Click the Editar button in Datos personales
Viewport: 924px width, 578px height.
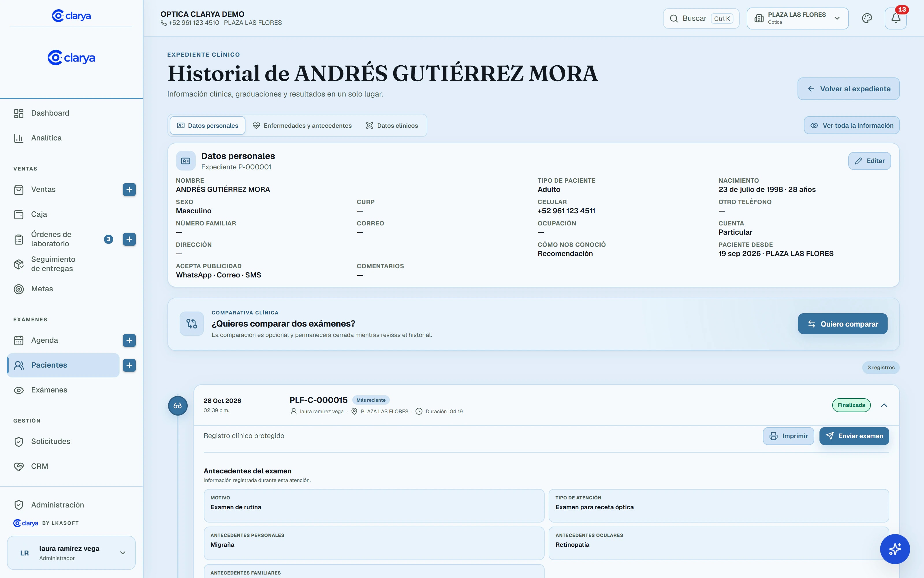pyautogui.click(x=869, y=161)
